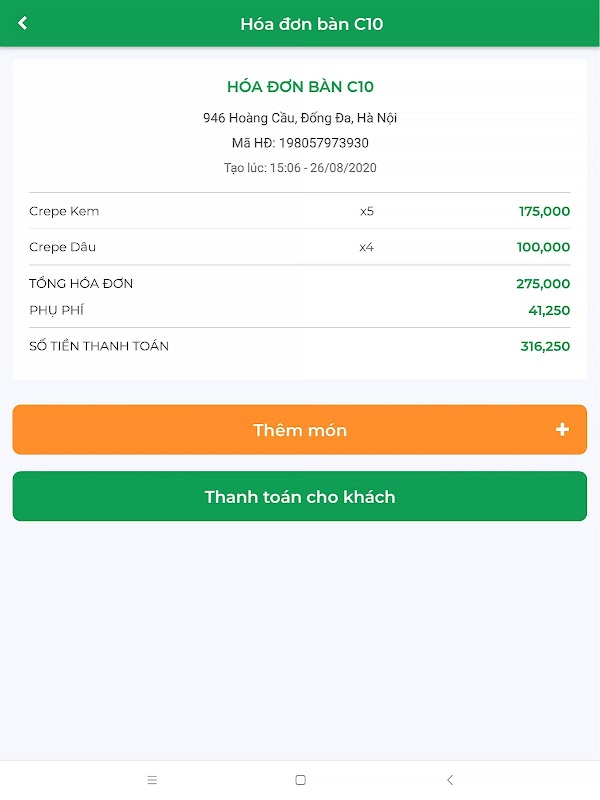Tap the SỐ TIỀN THANH TOÁN amount
This screenshot has height=800, width=600.
[545, 346]
